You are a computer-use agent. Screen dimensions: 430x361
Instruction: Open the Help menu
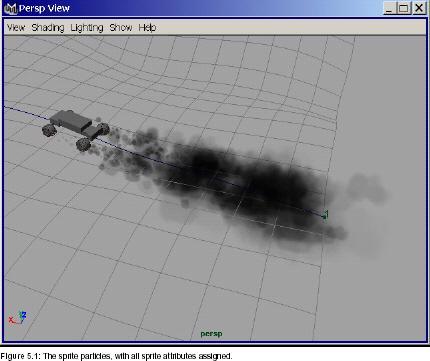147,28
